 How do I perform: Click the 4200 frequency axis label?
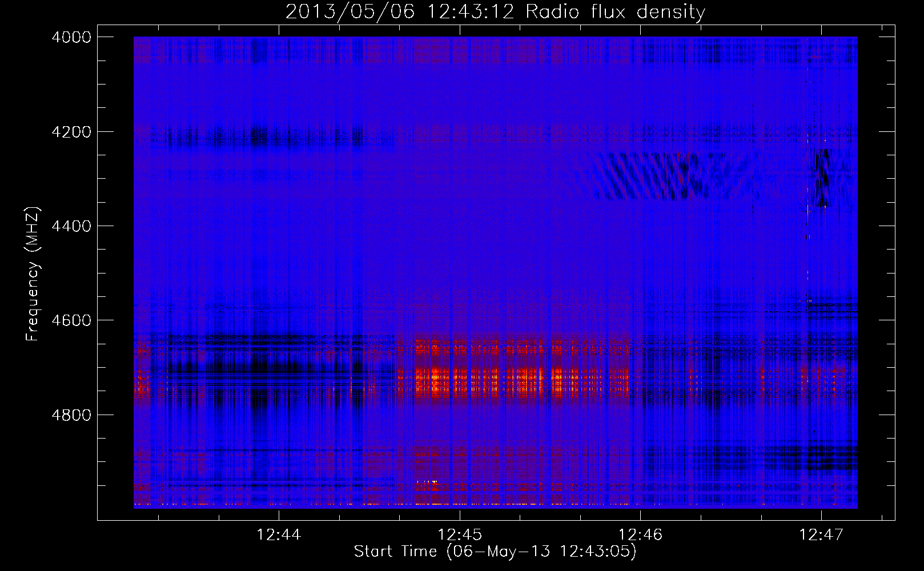point(71,132)
